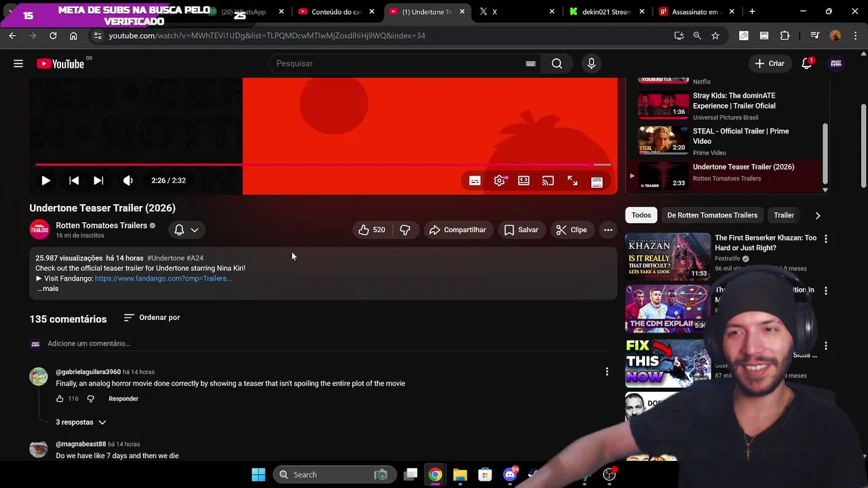
Task: Click the install app icon in address bar
Action: coord(679,35)
